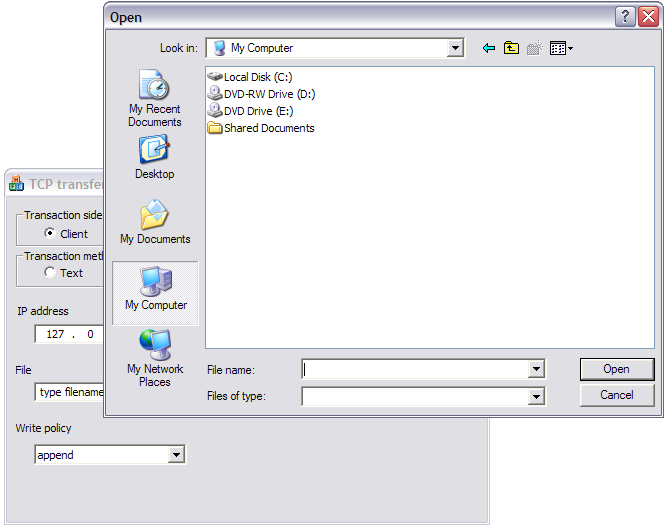Expand the Files of type dropdown
Viewport: 665px width, 529px height.
coord(536,397)
